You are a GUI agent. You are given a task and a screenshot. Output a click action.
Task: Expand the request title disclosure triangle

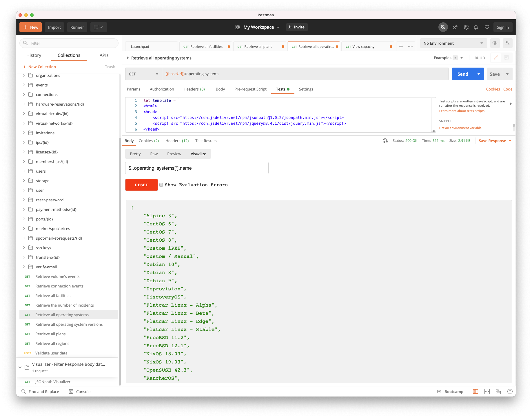(x=127, y=58)
